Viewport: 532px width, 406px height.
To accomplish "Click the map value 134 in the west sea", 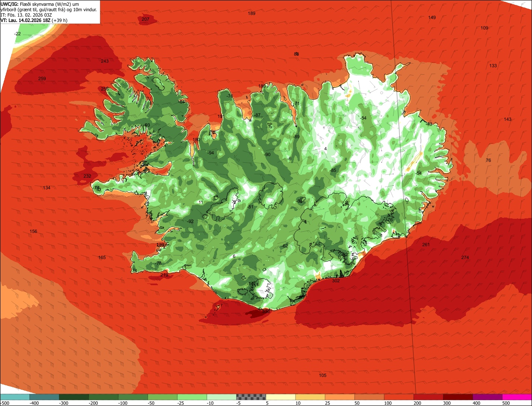I will tap(47, 188).
